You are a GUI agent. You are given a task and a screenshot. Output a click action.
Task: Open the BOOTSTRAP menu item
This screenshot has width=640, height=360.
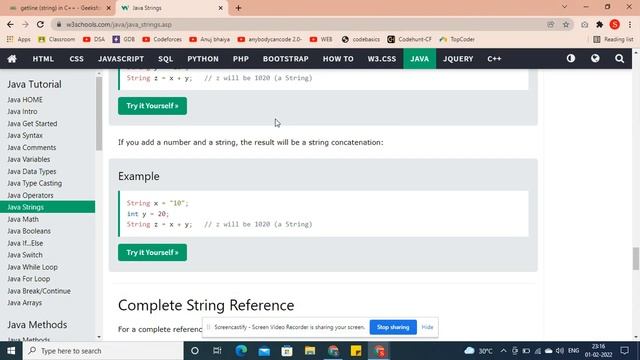click(x=286, y=59)
